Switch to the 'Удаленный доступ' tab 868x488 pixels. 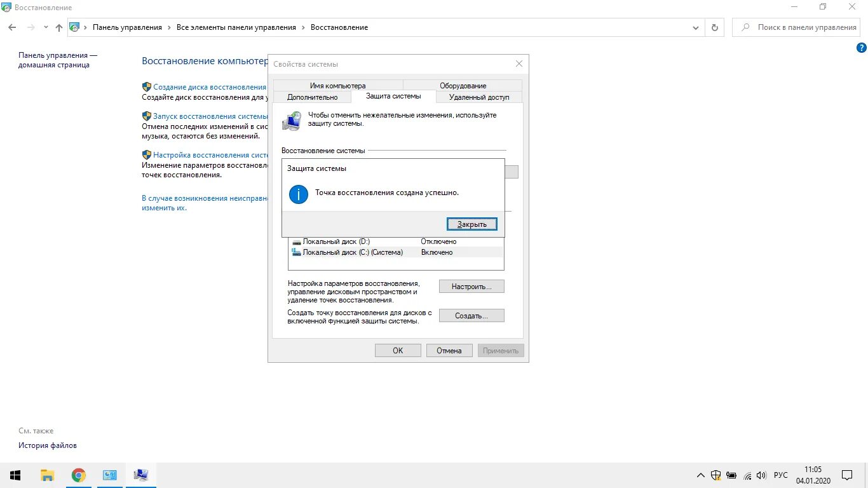coord(479,97)
